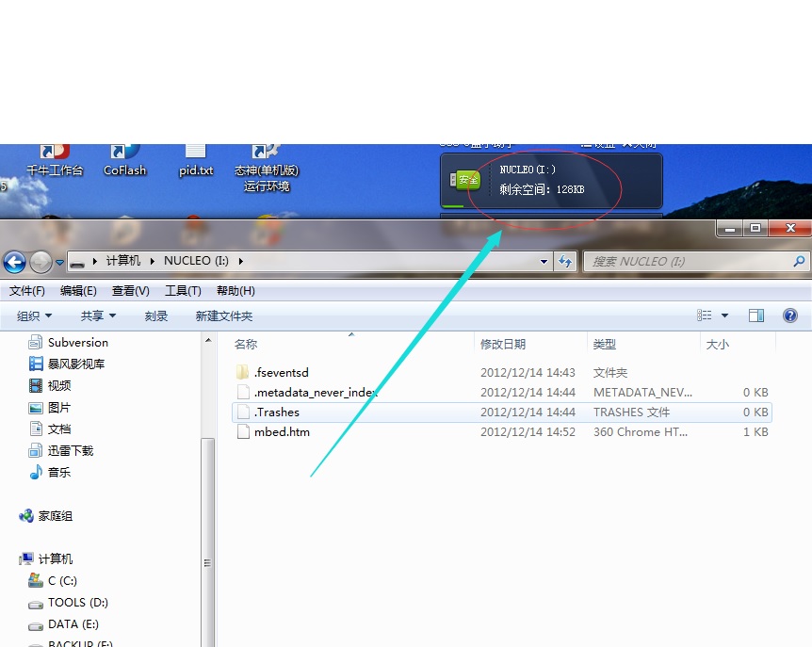The height and width of the screenshot is (647, 812).
Task: Select the mbed.htm file
Action: 282,431
